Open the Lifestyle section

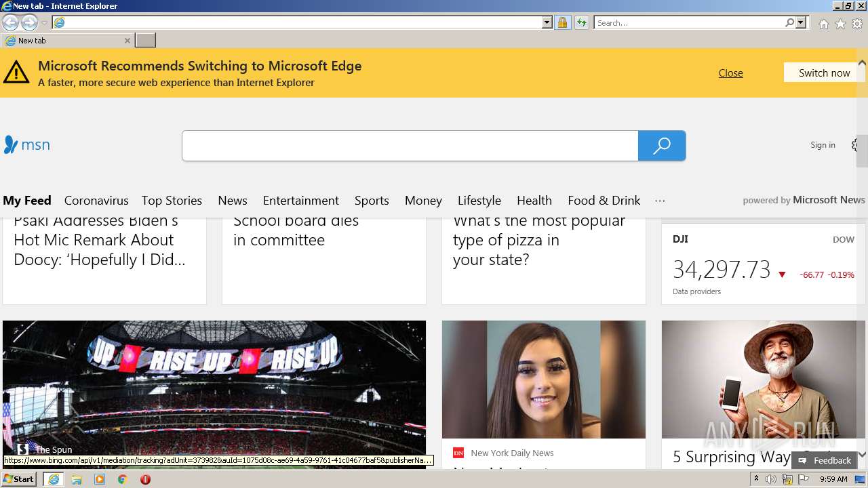[x=479, y=201]
